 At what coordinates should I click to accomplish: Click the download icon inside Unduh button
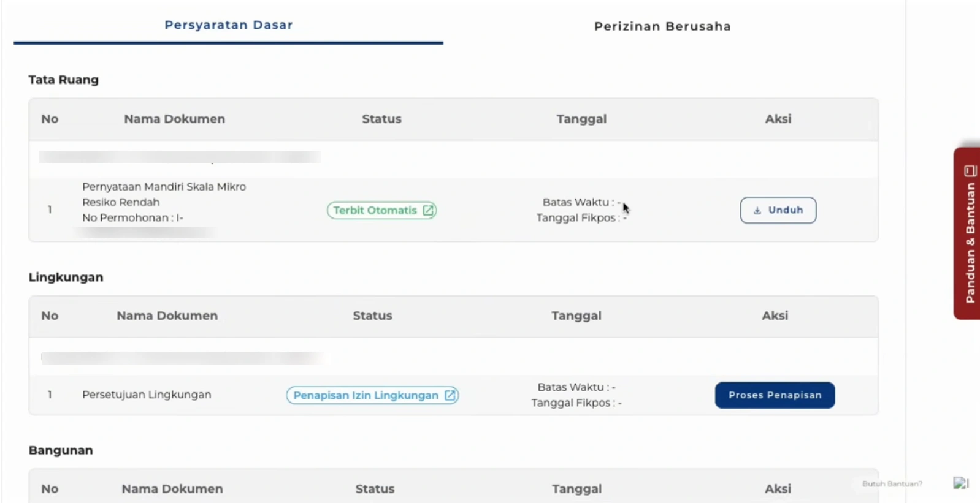coord(757,210)
